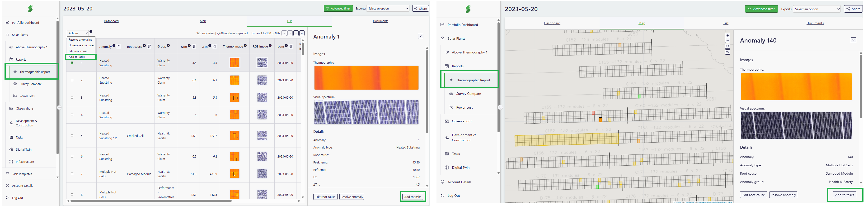Switch to Dashboard tab in List view window
This screenshot has height=206, width=868.
(x=111, y=21)
